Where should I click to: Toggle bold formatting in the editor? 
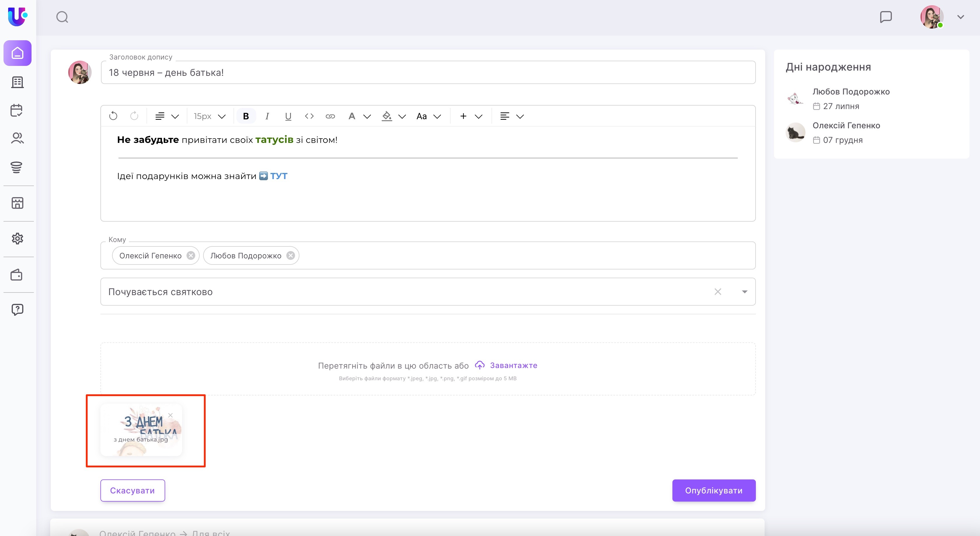(246, 116)
